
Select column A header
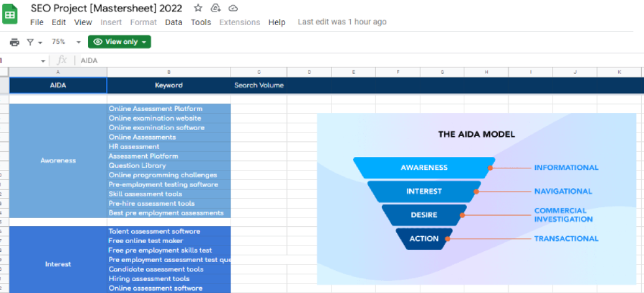point(58,72)
